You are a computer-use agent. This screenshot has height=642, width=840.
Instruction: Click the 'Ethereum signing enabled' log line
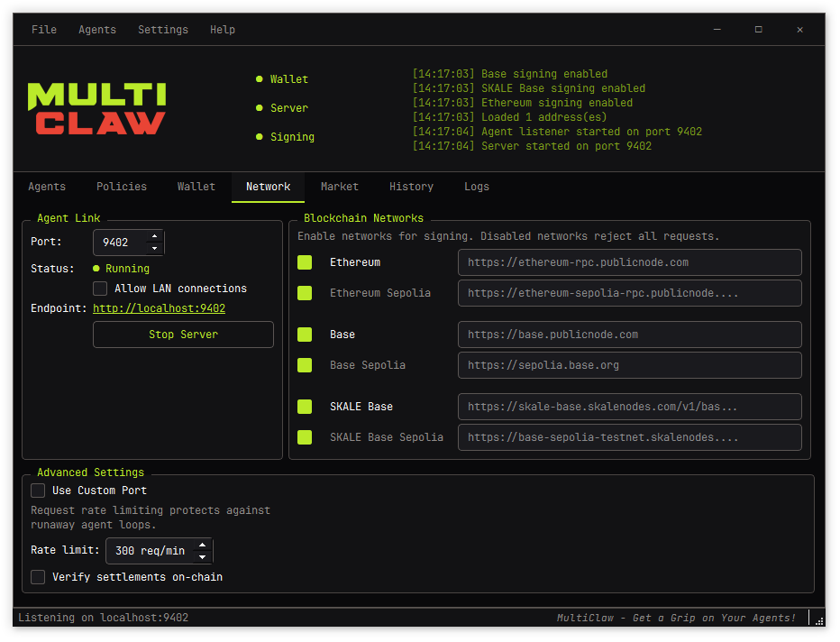(523, 103)
